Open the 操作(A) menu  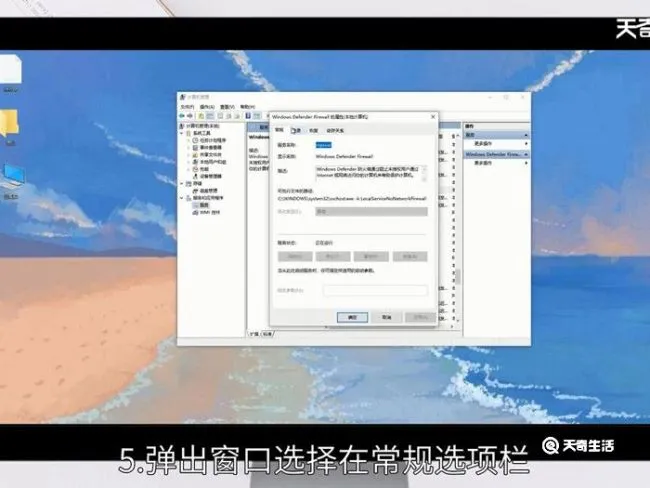[207, 107]
